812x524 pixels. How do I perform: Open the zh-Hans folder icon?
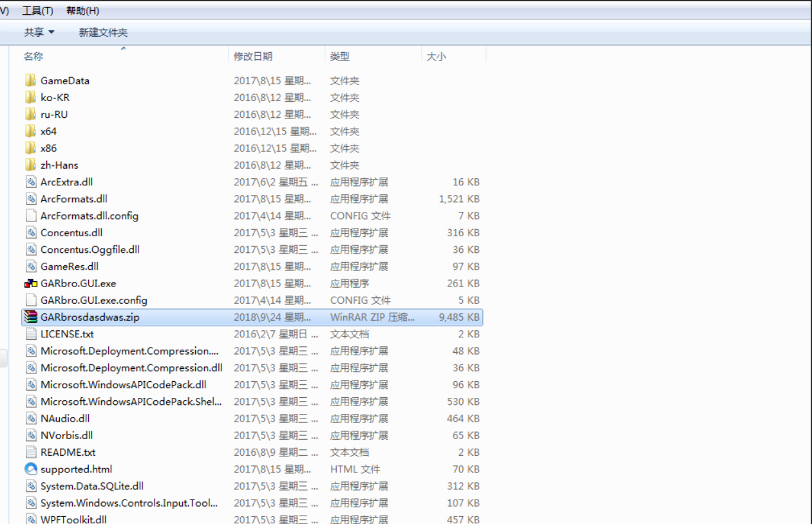pyautogui.click(x=31, y=165)
